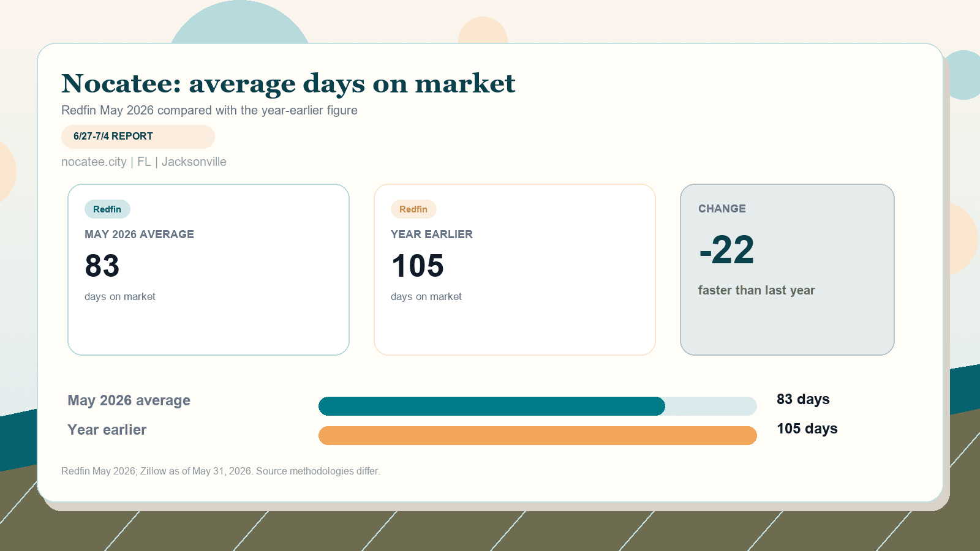
Task: Click the '105 days' bar value
Action: pyautogui.click(x=807, y=429)
